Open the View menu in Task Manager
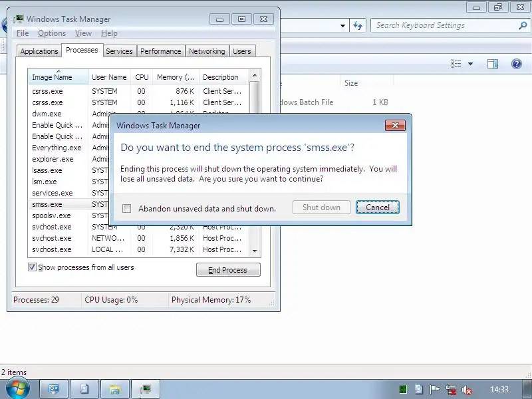The image size is (532, 399). 84,33
